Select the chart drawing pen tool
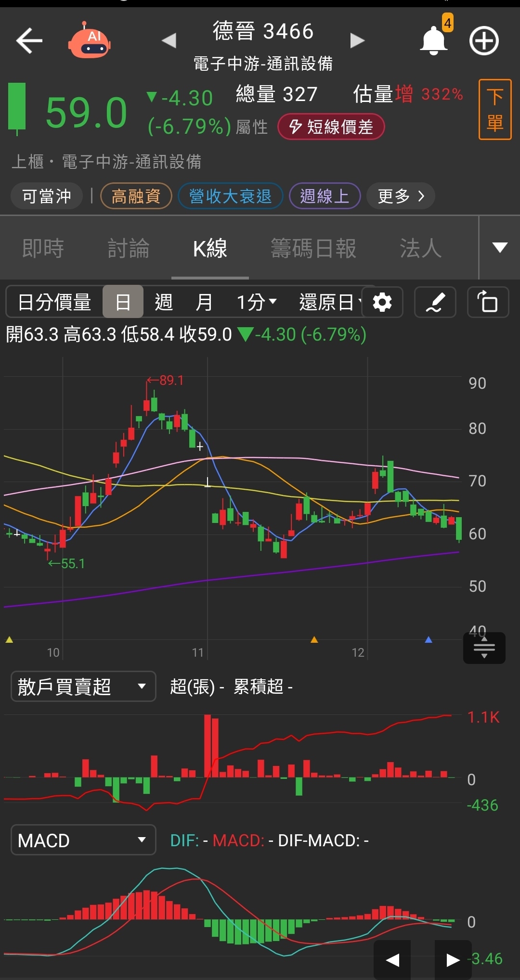 [435, 303]
